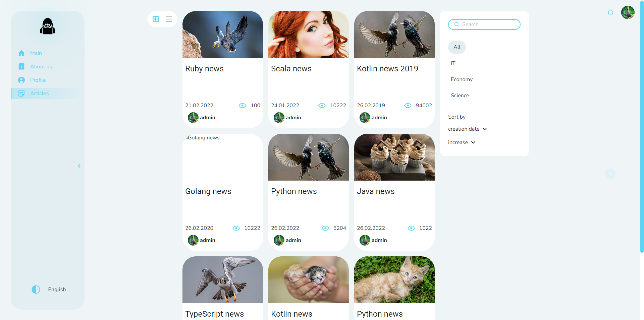This screenshot has width=644, height=320.
Task: Open the hacker logo at sidebar top
Action: [x=48, y=26]
